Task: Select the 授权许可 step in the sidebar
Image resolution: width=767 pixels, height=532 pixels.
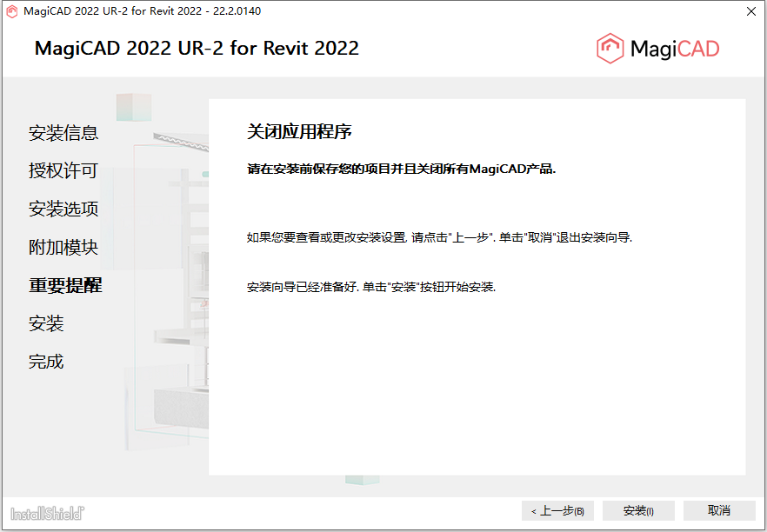Action: pyautogui.click(x=63, y=170)
